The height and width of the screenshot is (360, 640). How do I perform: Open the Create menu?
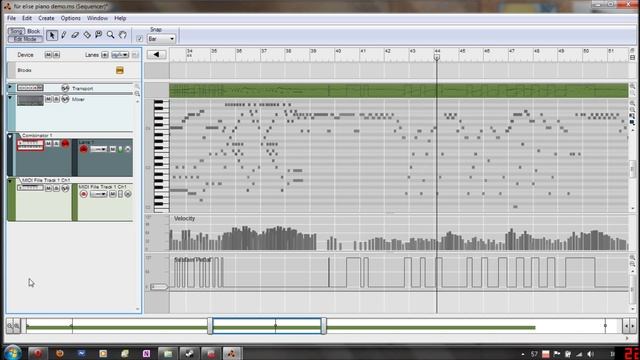(46, 18)
